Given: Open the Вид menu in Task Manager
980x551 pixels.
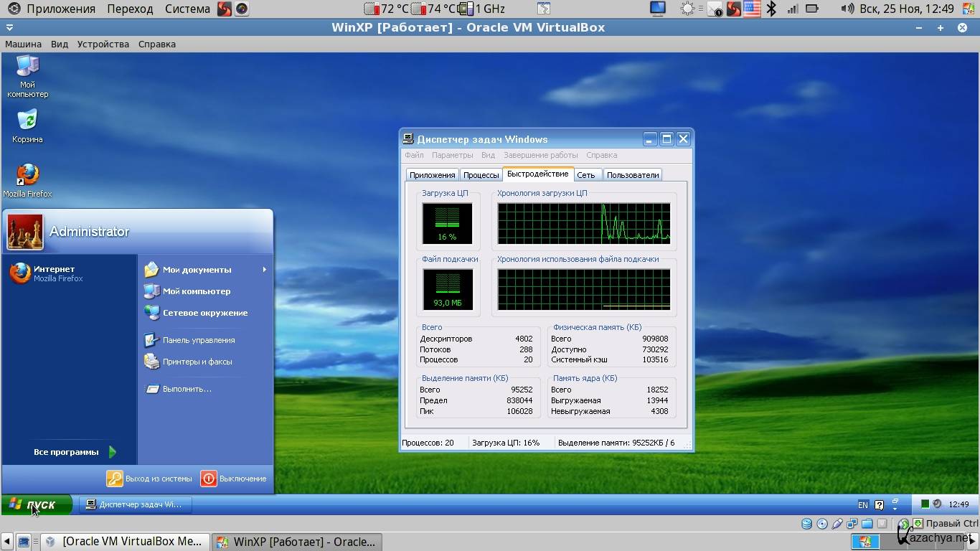Looking at the screenshot, I should pyautogui.click(x=488, y=155).
